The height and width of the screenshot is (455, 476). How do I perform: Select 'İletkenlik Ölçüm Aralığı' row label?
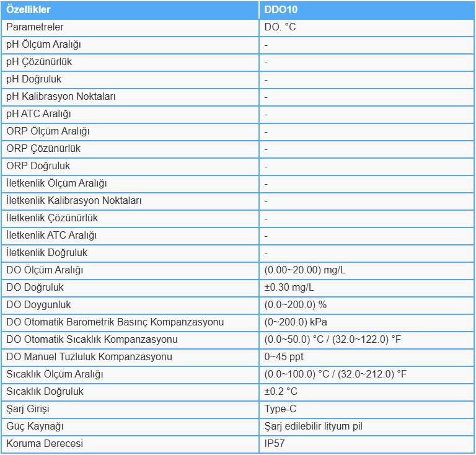click(x=57, y=183)
